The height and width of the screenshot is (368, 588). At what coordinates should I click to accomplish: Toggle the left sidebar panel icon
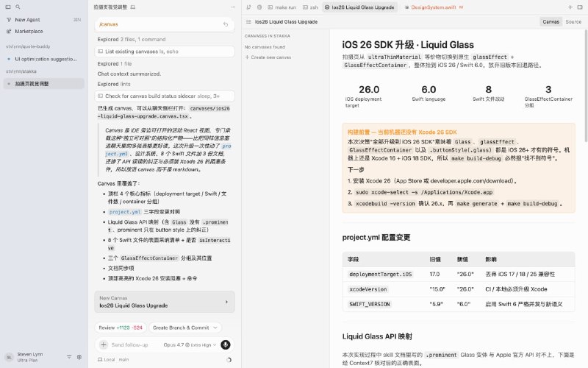[x=8, y=7]
